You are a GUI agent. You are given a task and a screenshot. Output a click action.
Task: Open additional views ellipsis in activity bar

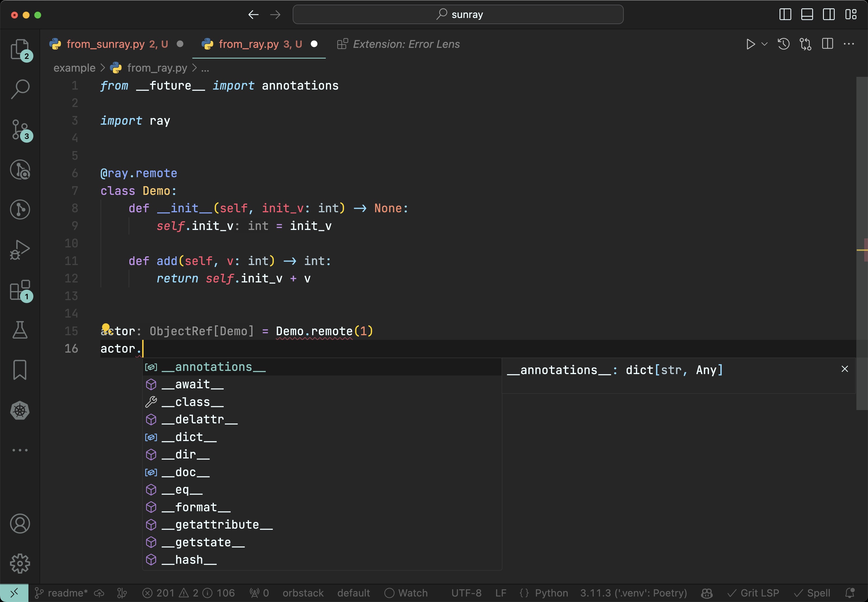(20, 450)
